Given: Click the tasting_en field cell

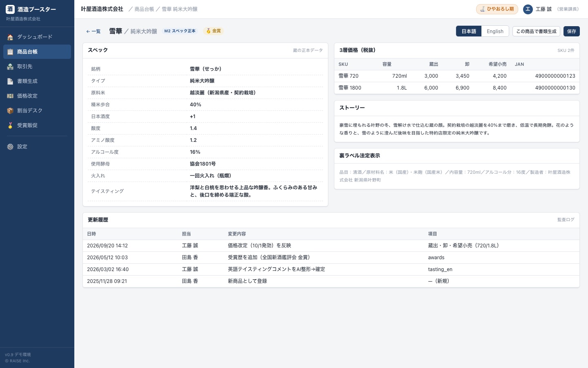Looking at the screenshot, I should [x=440, y=269].
